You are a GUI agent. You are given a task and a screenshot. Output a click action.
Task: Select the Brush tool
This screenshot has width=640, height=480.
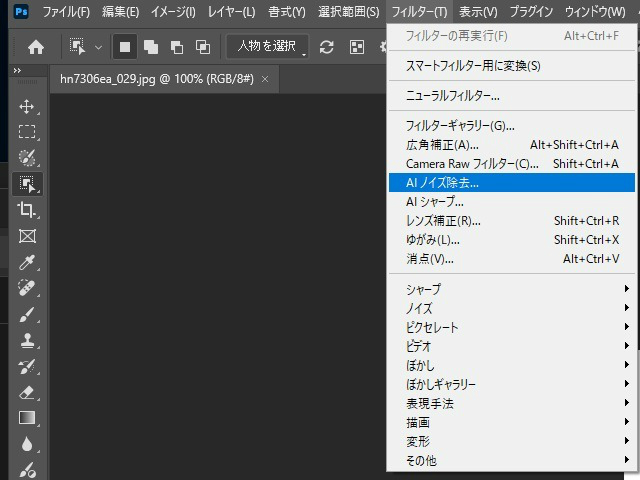(27, 314)
